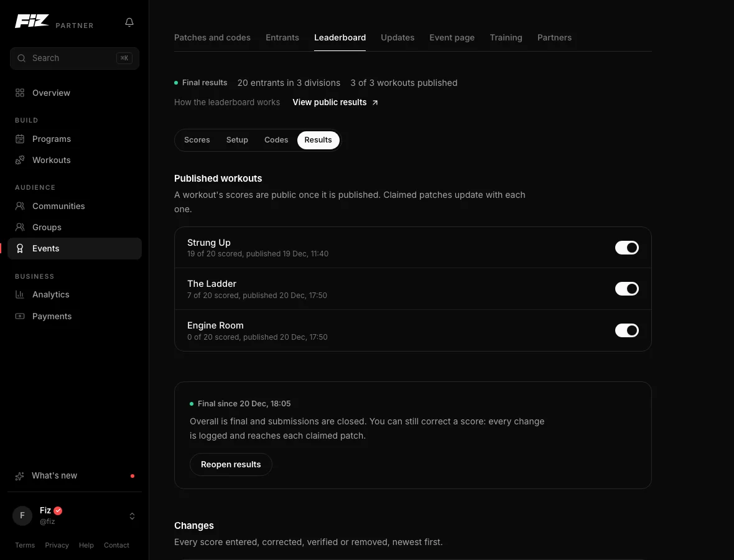Screen dimensions: 734x560
Task: Click '3 of 3 workouts published' text
Action: pos(404,83)
